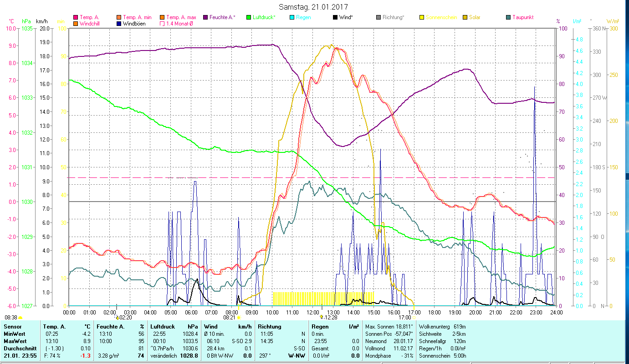Click the dark blue Windböen legend swatch

pyautogui.click(x=119, y=24)
